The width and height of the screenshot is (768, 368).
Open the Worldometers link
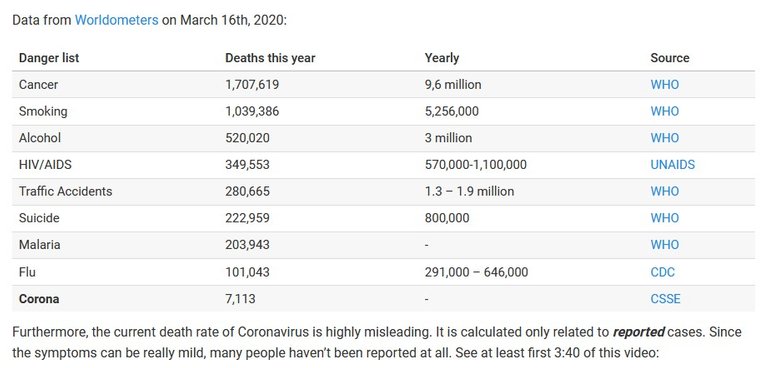[117, 20]
